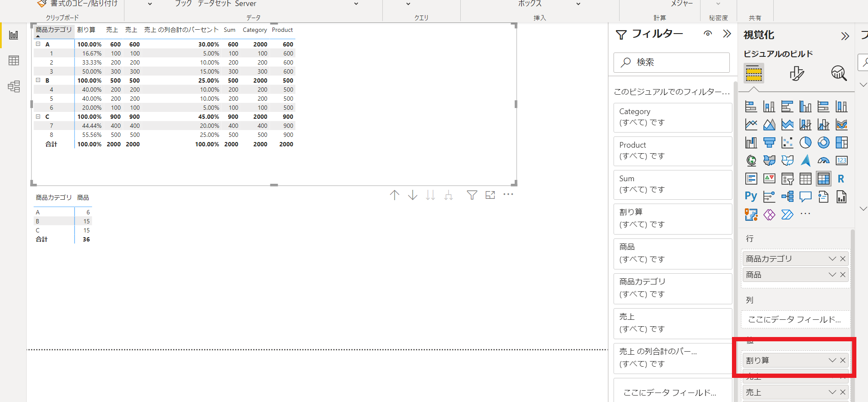Viewport: 868px width, 402px height.
Task: Toggle filter pane visibility eye icon
Action: click(708, 34)
